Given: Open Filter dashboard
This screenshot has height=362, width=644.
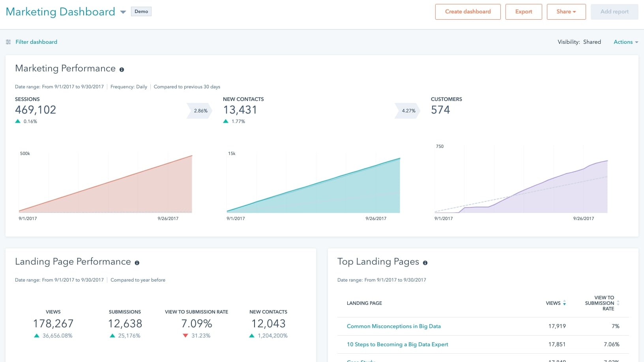Looking at the screenshot, I should (36, 42).
